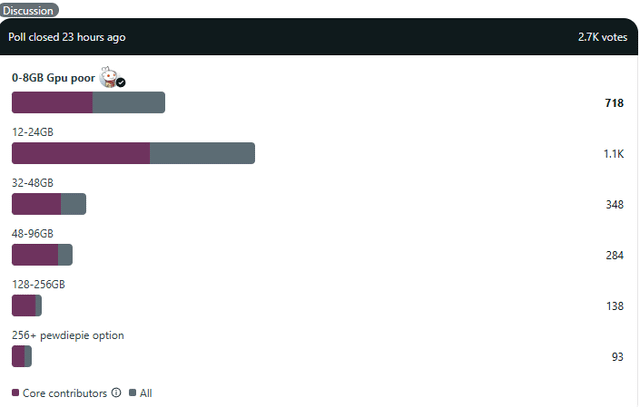
Task: Select the Core contributors legend label
Action: (x=64, y=393)
